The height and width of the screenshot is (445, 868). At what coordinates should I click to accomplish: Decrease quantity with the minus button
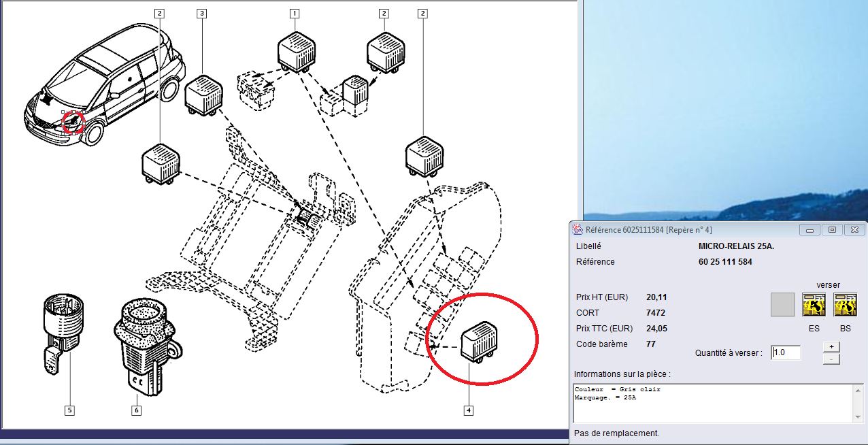(x=831, y=359)
